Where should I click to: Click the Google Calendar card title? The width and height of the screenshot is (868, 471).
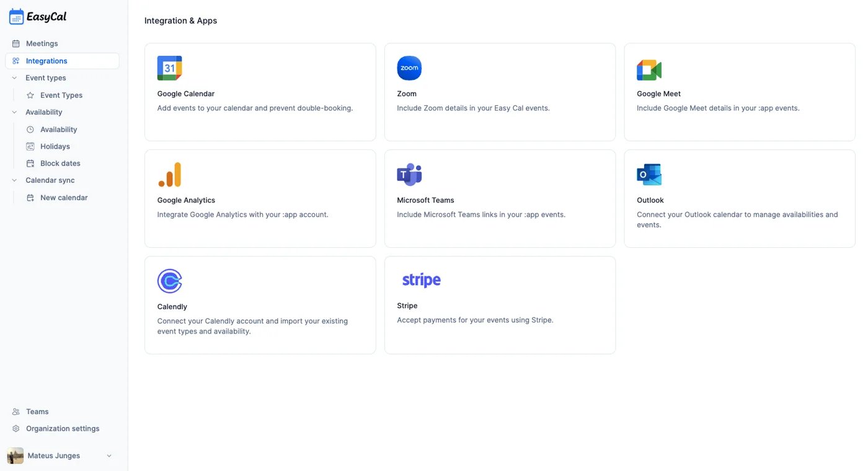coord(186,94)
